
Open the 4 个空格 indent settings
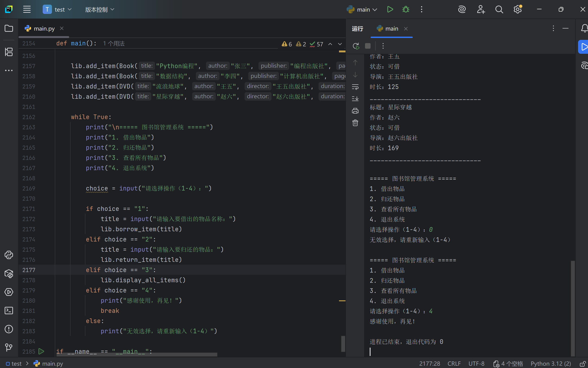[x=508, y=364]
